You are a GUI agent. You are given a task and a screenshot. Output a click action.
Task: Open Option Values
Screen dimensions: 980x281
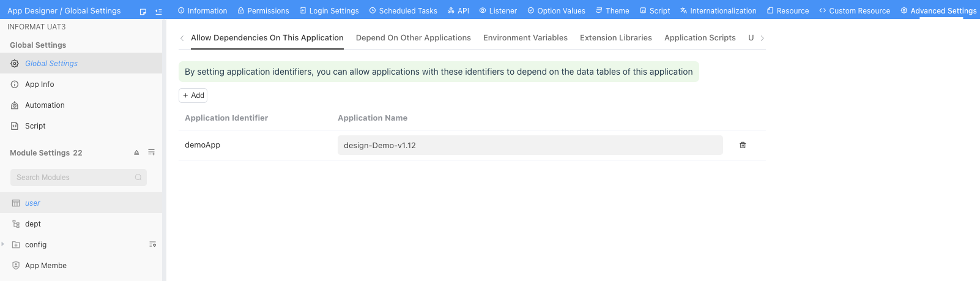(x=556, y=10)
